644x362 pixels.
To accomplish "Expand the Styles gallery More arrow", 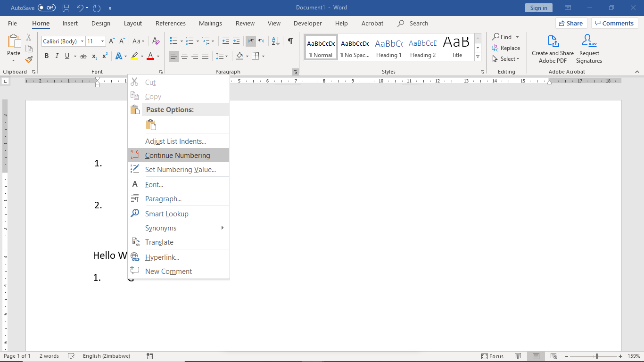I will pyautogui.click(x=478, y=57).
